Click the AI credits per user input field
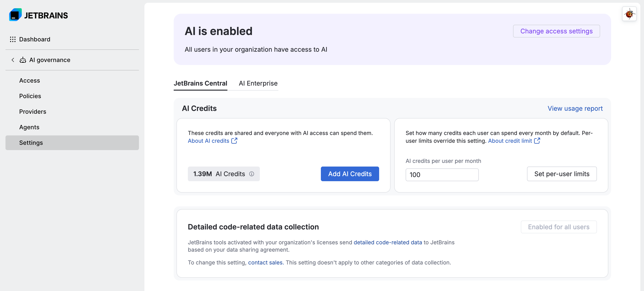This screenshot has width=644, height=291. coord(442,175)
